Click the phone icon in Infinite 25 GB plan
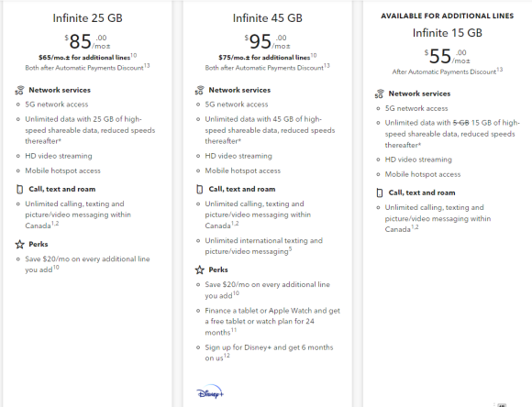532x407 pixels. 19,189
